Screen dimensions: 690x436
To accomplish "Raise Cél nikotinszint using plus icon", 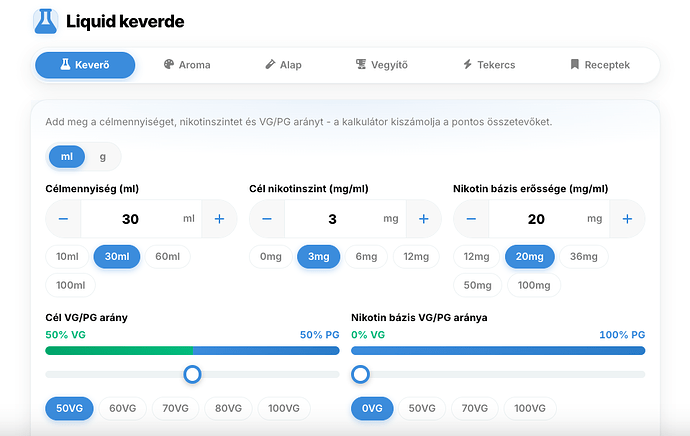I will pyautogui.click(x=423, y=219).
